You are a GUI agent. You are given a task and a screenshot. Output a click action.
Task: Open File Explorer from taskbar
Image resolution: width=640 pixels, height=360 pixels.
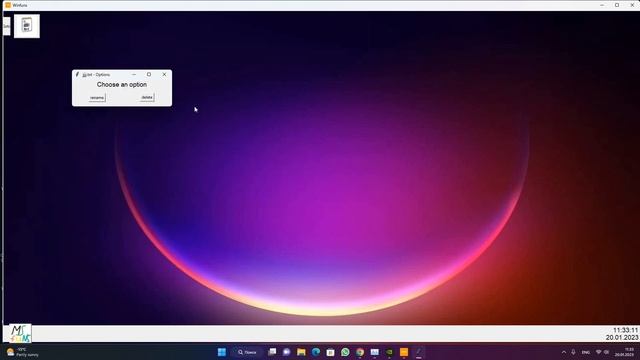click(301, 352)
